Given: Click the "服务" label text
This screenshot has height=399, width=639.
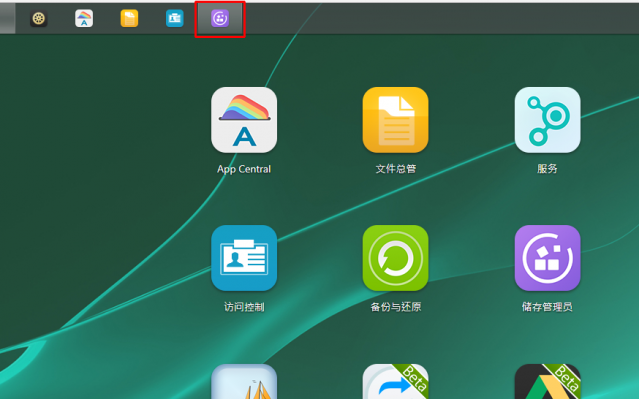Looking at the screenshot, I should [x=547, y=169].
